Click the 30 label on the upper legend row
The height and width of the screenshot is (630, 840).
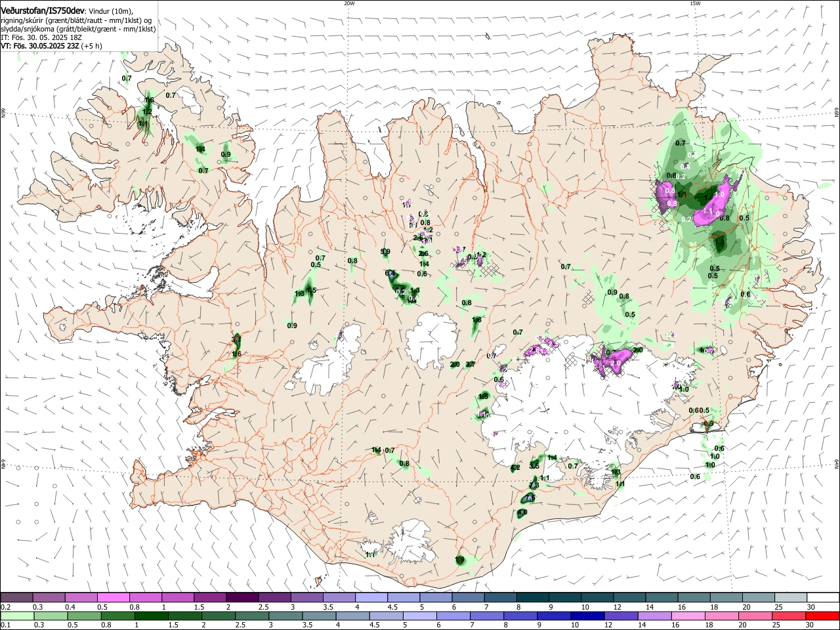811,607
